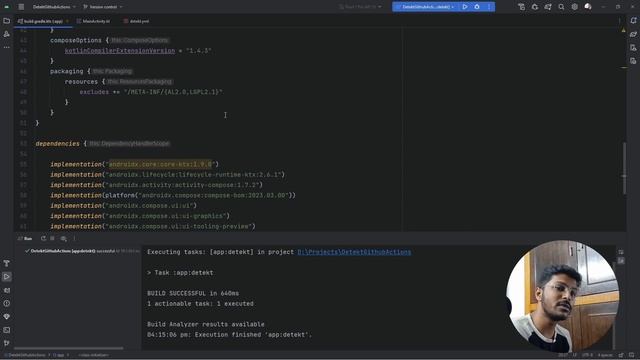640x360 pixels.
Task: Click the line separator indicator in status bar
Action: (575, 355)
